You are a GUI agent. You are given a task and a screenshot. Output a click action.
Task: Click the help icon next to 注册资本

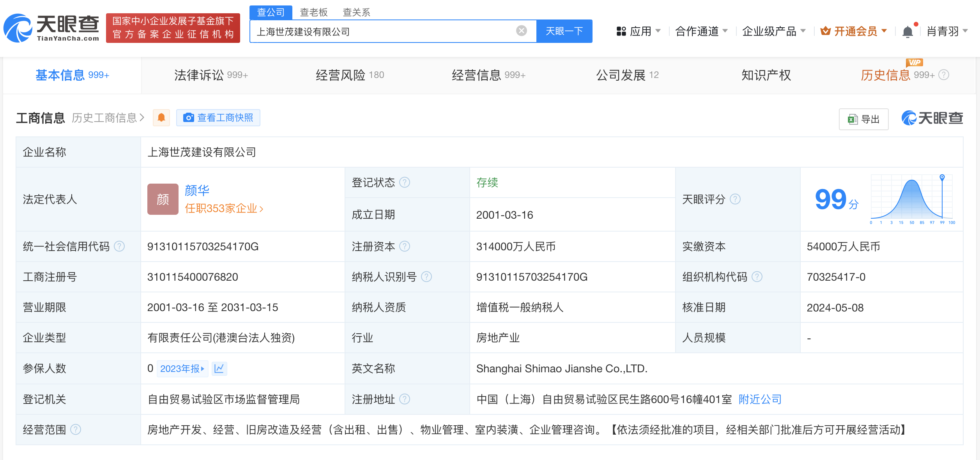point(405,246)
